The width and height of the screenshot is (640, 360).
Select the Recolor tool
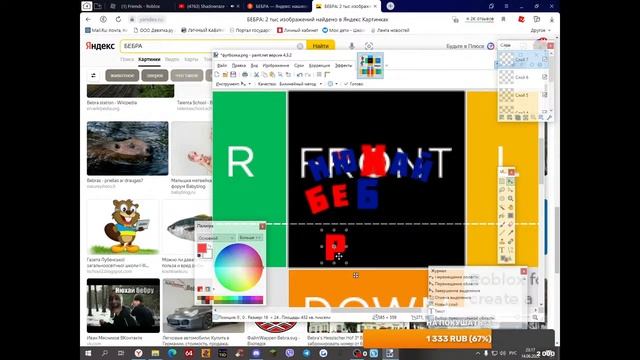click(x=511, y=242)
